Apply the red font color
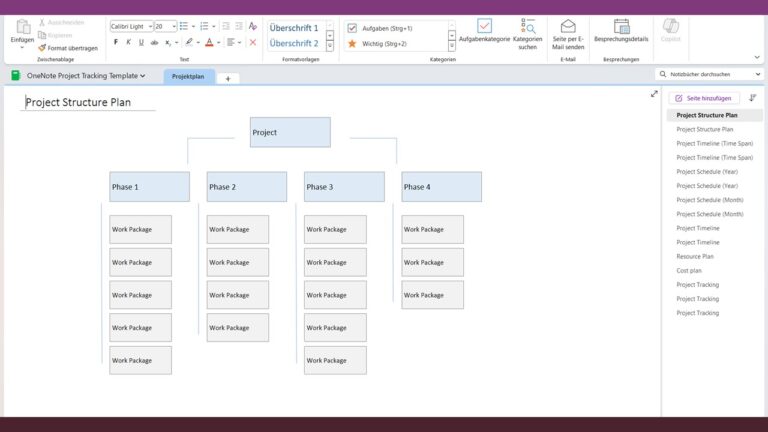 click(209, 42)
